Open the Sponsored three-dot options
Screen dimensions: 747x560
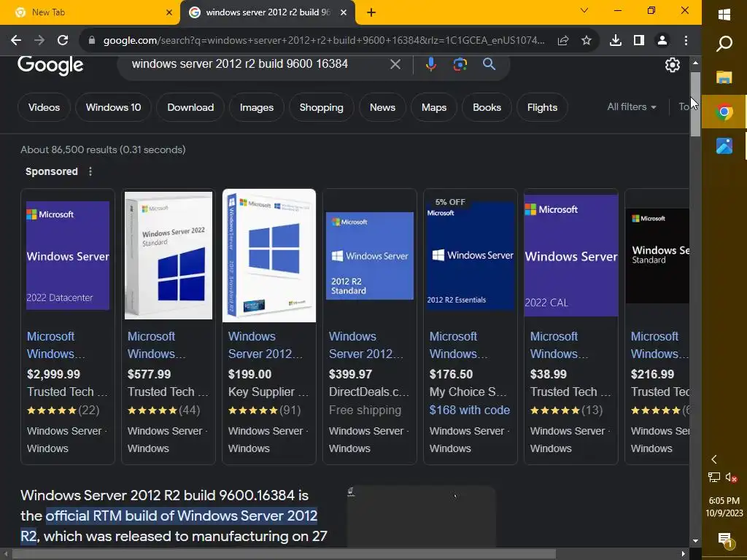(x=90, y=171)
